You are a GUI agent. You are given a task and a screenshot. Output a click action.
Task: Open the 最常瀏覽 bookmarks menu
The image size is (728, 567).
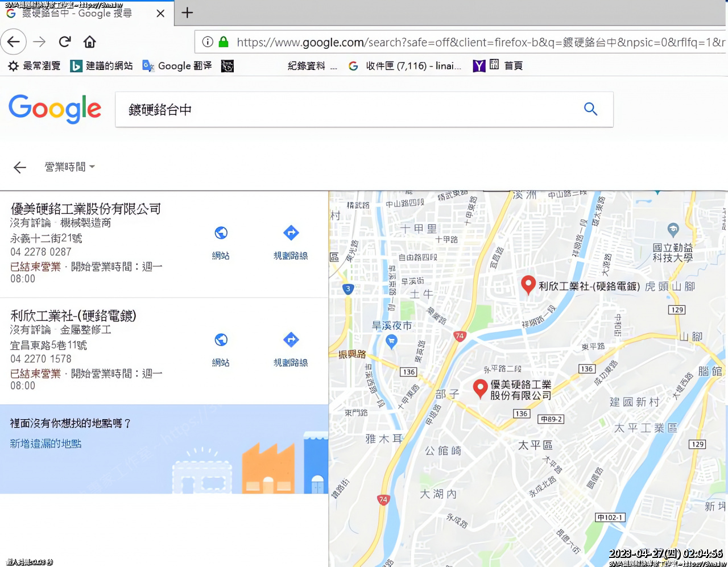pyautogui.click(x=34, y=66)
